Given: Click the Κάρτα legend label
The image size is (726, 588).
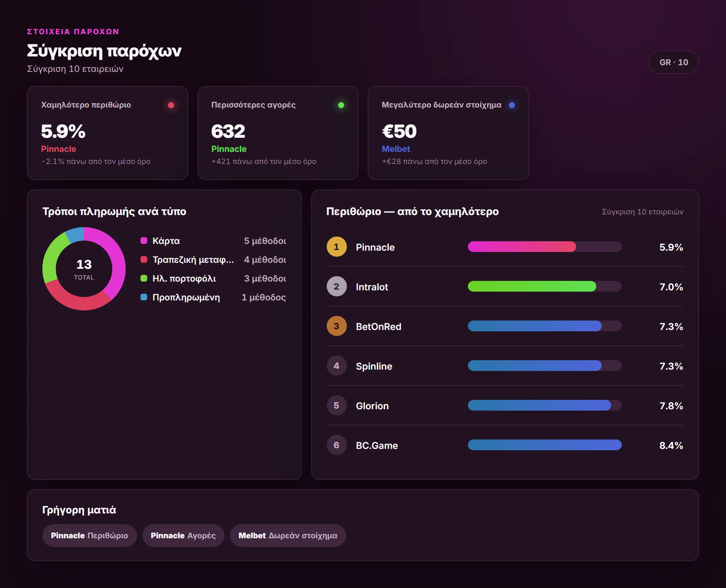Looking at the screenshot, I should click(x=166, y=241).
